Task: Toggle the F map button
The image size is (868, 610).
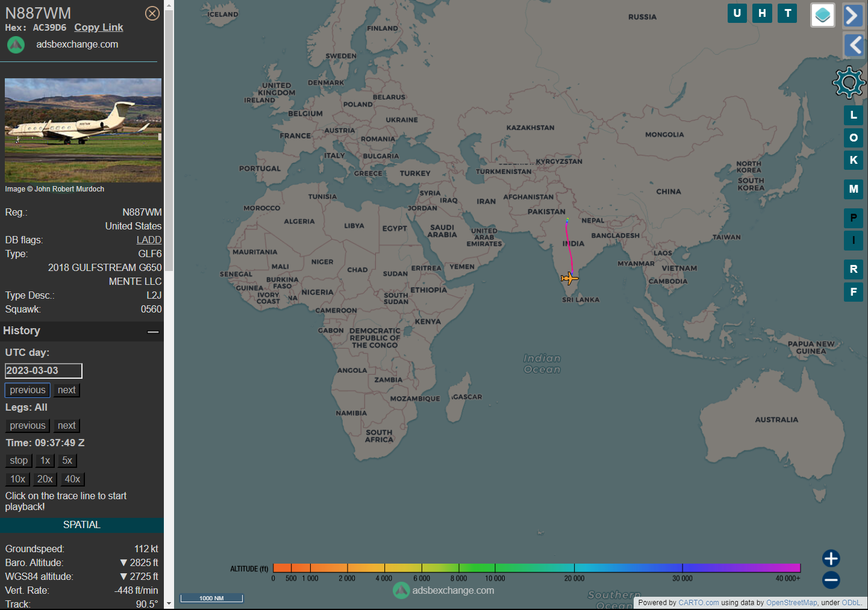Action: coord(854,292)
